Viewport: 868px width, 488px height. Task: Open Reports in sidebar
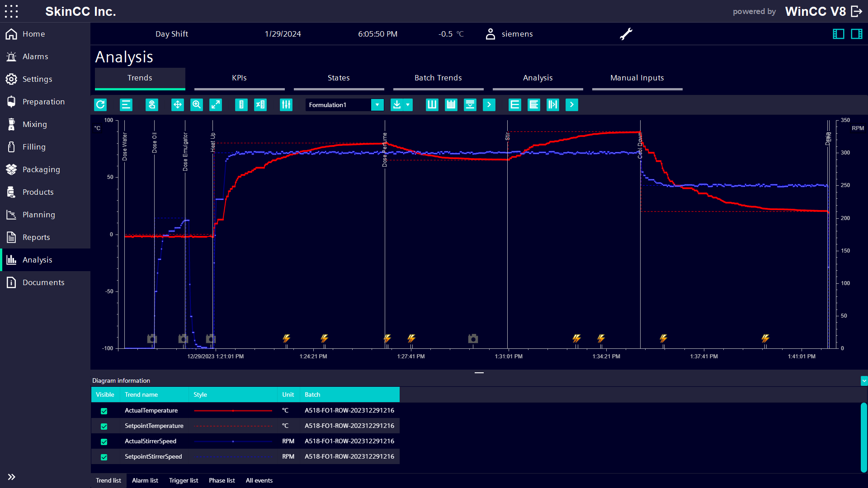(x=45, y=237)
